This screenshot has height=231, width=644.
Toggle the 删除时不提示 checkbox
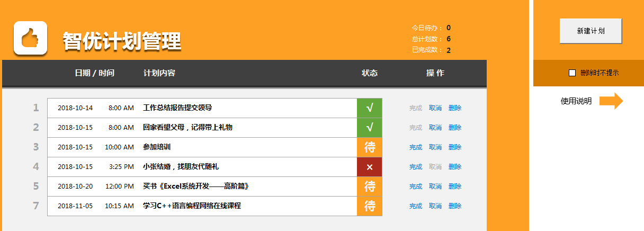point(572,73)
